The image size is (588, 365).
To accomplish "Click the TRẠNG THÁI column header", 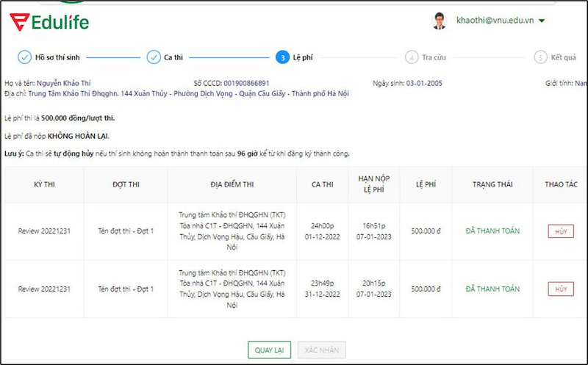I will point(492,184).
